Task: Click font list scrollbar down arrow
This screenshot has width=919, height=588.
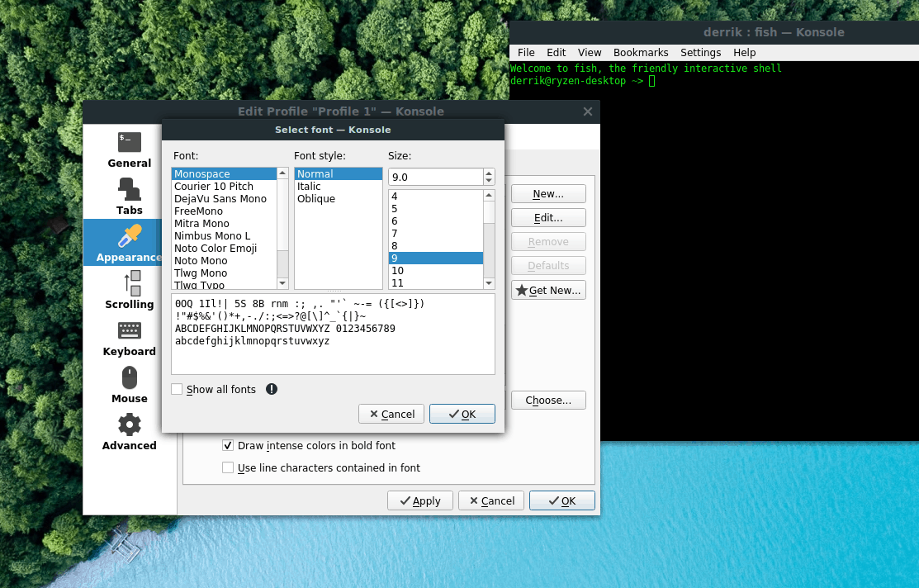Action: tap(282, 283)
